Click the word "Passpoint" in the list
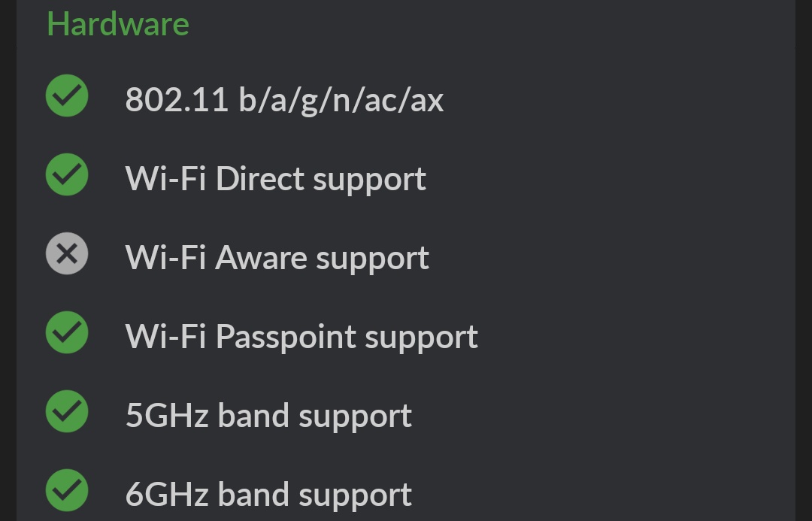The height and width of the screenshot is (521, 812). [286, 337]
